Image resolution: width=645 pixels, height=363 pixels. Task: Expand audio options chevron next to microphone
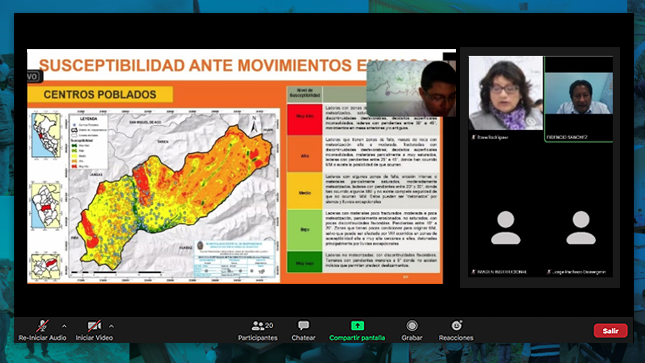(x=64, y=326)
